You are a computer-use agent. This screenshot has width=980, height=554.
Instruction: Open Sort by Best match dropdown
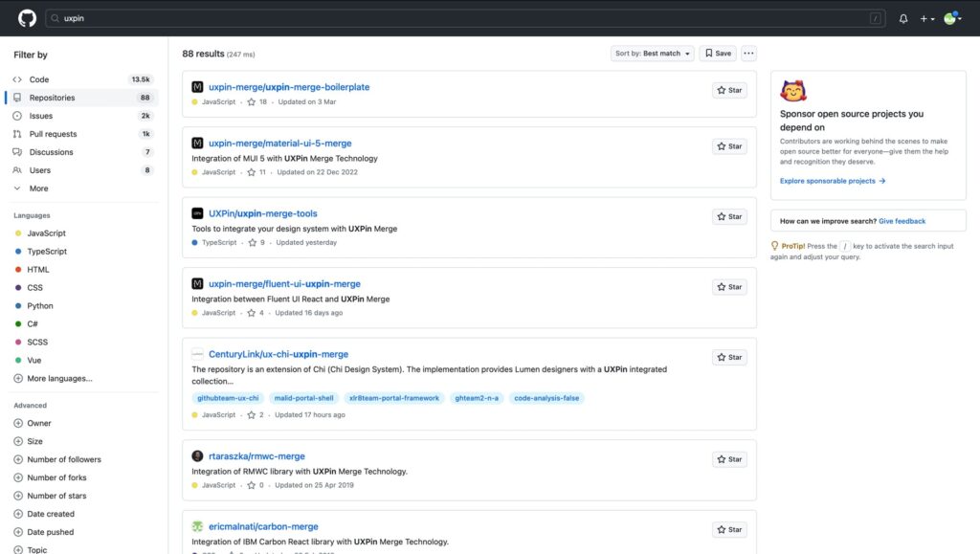tap(652, 53)
